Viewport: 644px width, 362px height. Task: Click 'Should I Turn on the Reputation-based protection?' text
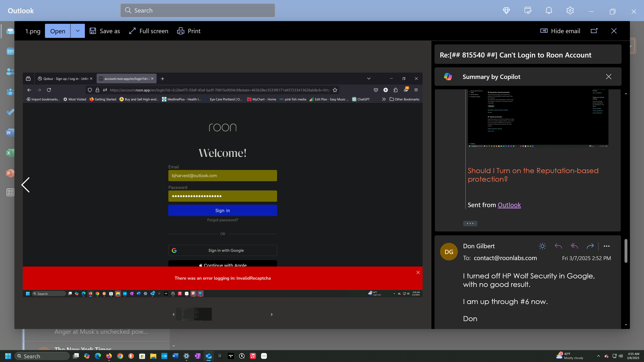(x=533, y=175)
